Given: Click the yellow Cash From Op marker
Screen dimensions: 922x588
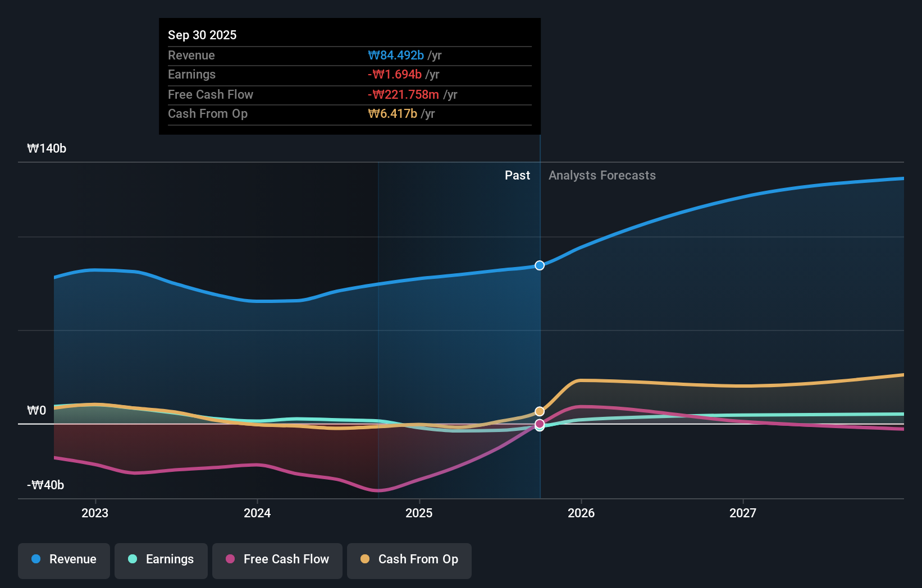Looking at the screenshot, I should click(x=540, y=411).
